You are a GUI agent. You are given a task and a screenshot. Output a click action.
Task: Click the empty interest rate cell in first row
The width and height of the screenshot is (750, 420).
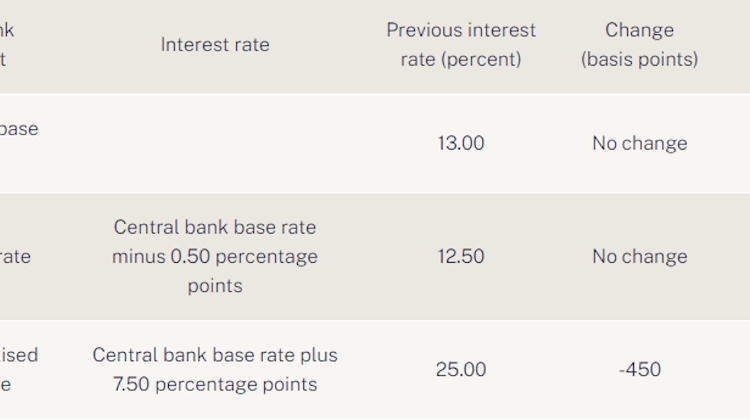pyautogui.click(x=215, y=143)
